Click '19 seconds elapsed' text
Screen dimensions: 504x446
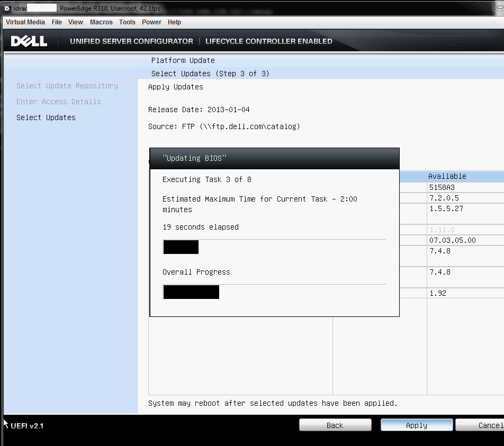point(201,227)
